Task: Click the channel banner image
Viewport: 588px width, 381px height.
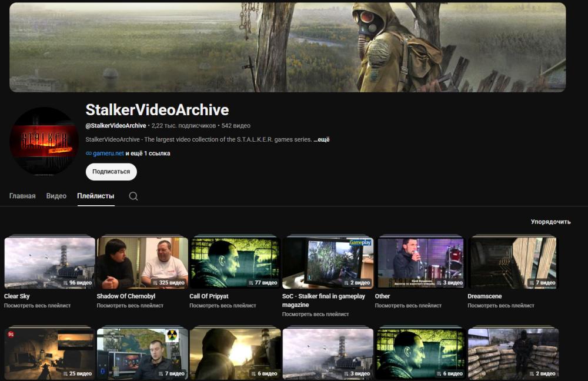Action: pyautogui.click(x=288, y=47)
